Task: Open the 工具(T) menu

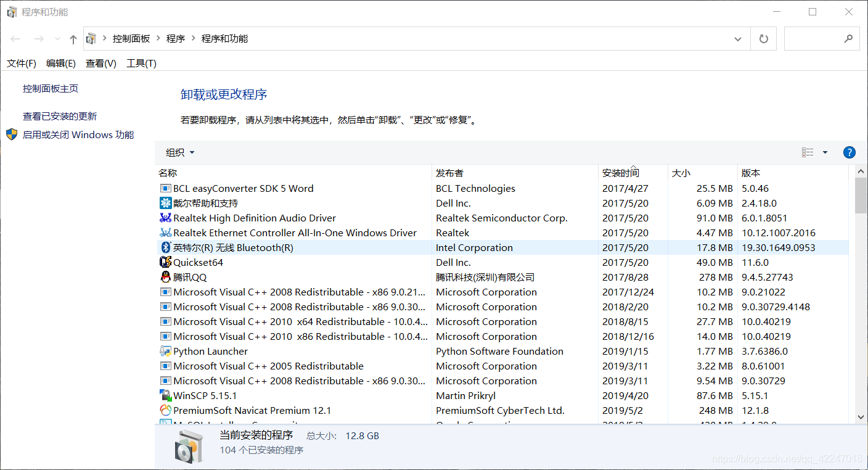Action: 141,64
